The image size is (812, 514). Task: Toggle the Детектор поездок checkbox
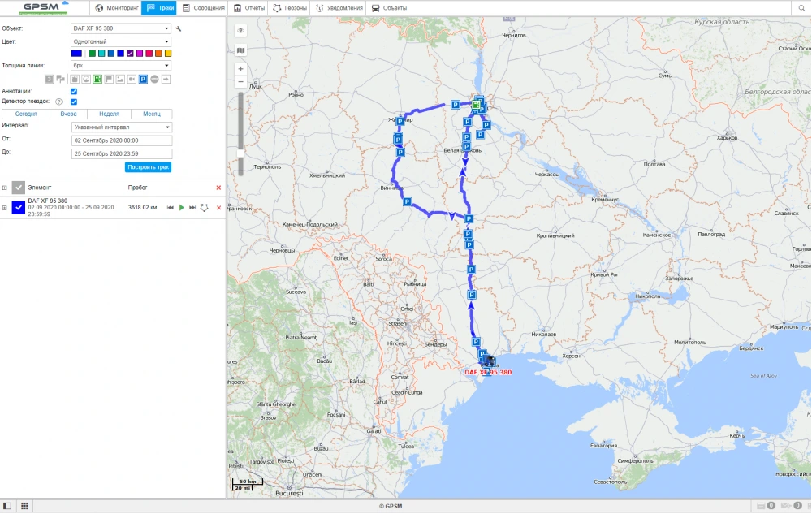coord(75,102)
